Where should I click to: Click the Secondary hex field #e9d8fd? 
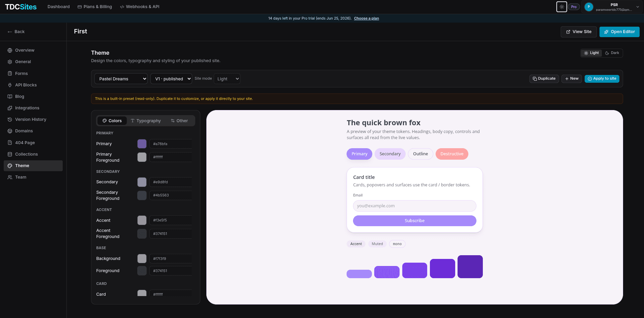[171, 182]
